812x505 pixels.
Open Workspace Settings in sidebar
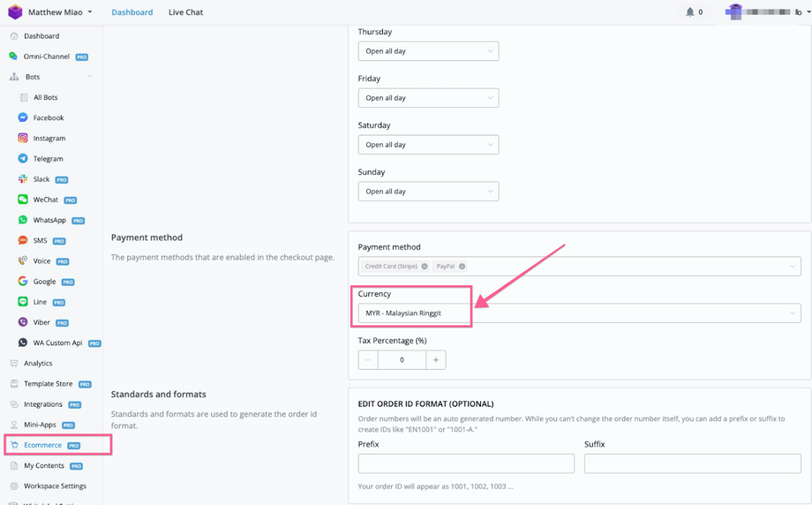click(x=55, y=486)
